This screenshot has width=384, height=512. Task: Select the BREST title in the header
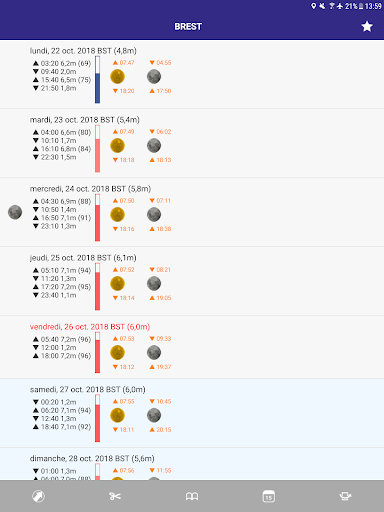[188, 26]
